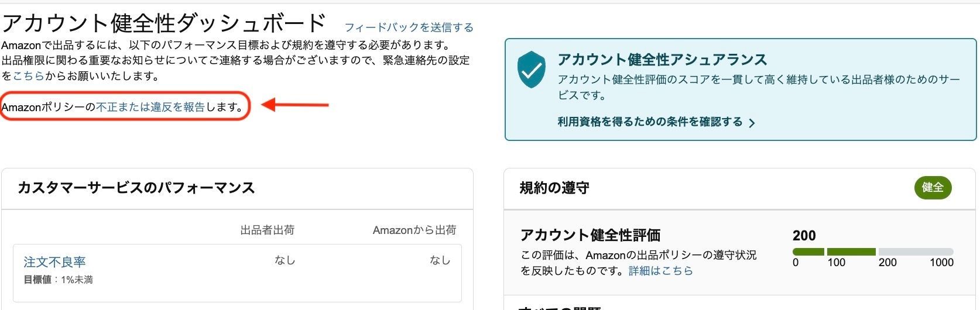Select the 出品者出荷 column header
This screenshot has height=310, width=980.
[x=267, y=230]
